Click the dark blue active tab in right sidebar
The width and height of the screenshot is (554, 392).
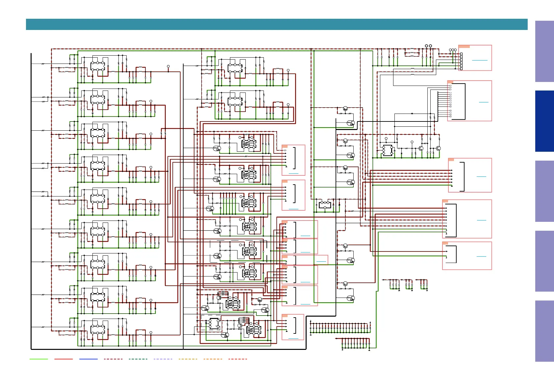pyautogui.click(x=544, y=121)
